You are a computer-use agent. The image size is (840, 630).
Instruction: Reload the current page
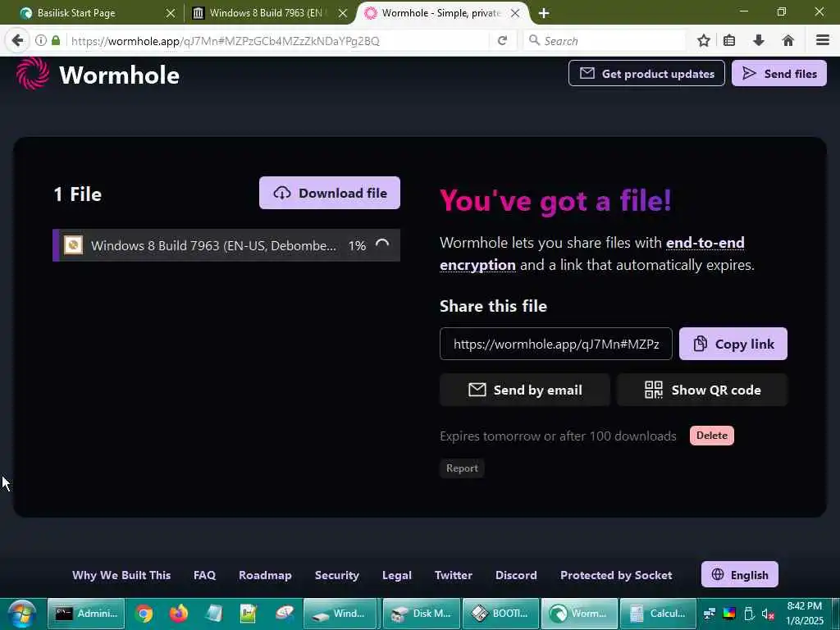tap(502, 41)
